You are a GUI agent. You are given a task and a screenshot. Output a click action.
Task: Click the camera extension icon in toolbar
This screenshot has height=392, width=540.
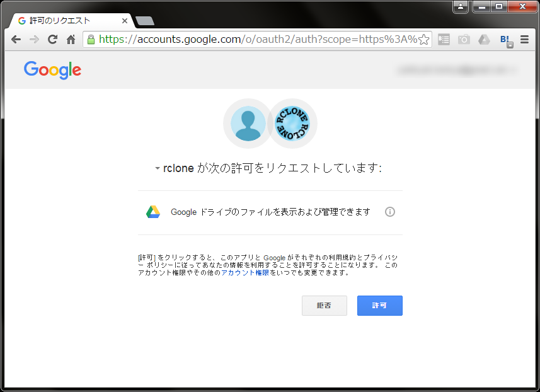[464, 39]
